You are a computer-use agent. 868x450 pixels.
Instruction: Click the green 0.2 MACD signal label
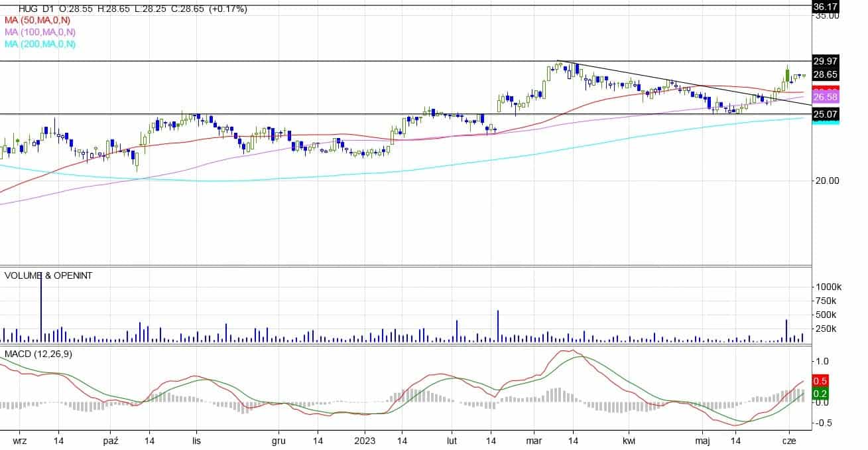(820, 394)
